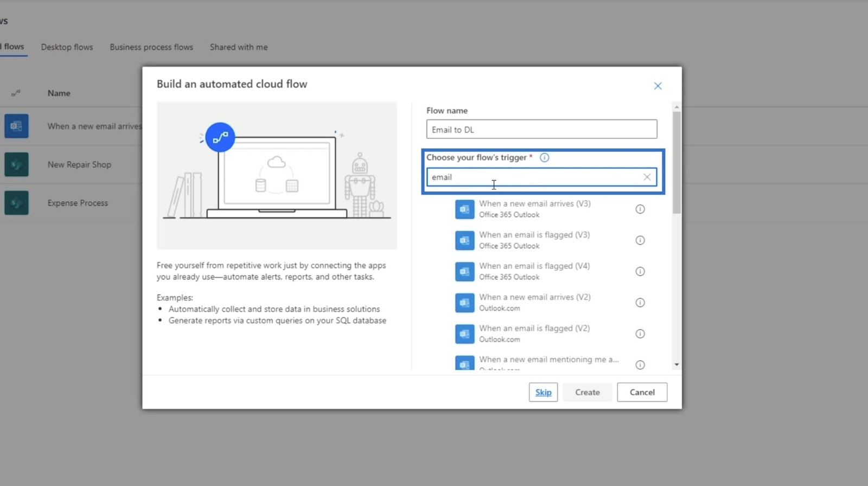Click Outlook flow icon in background list
Viewport: 868px width, 486px height.
click(x=16, y=126)
